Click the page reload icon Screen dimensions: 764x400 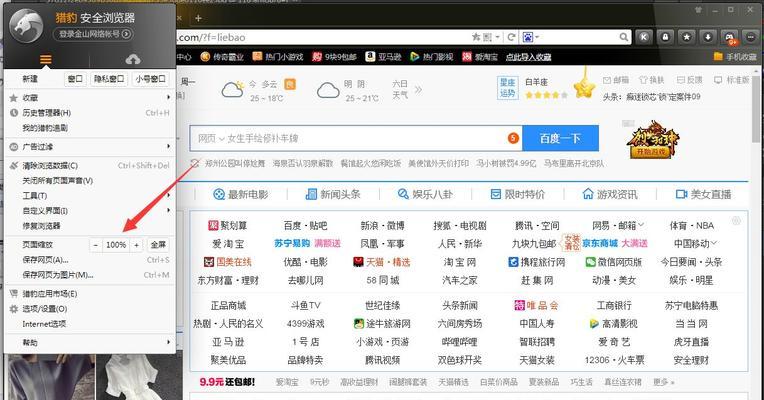tap(511, 37)
